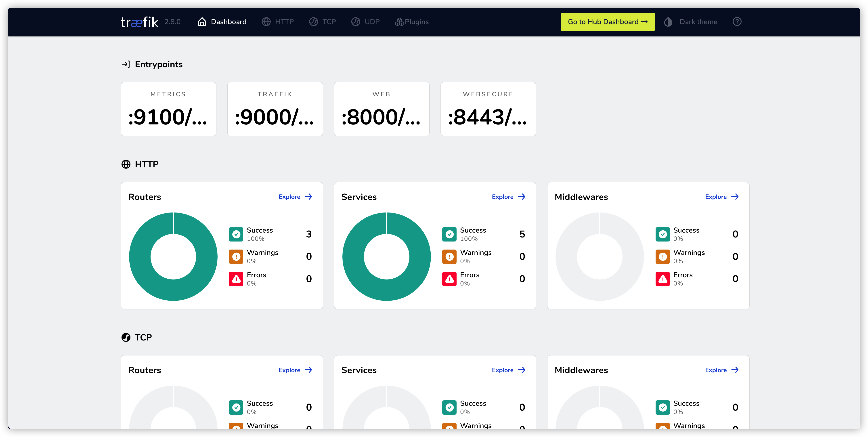Switch to the UDP navigation tab
868x437 pixels.
(x=365, y=22)
